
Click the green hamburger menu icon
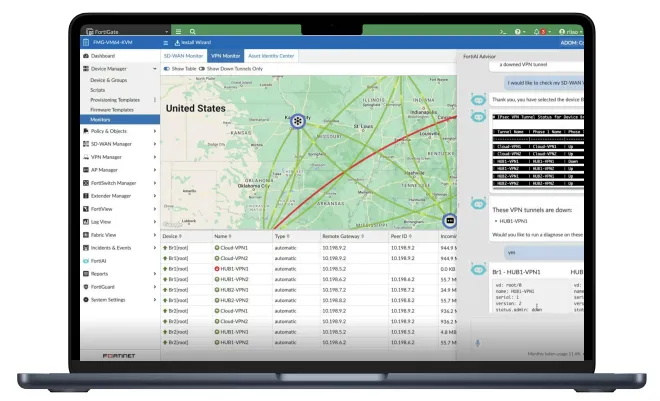point(178,32)
